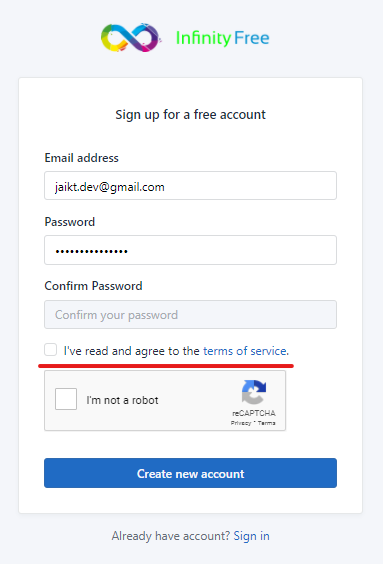383x564 pixels.
Task: Click the Confirm your password field
Action: click(x=191, y=314)
